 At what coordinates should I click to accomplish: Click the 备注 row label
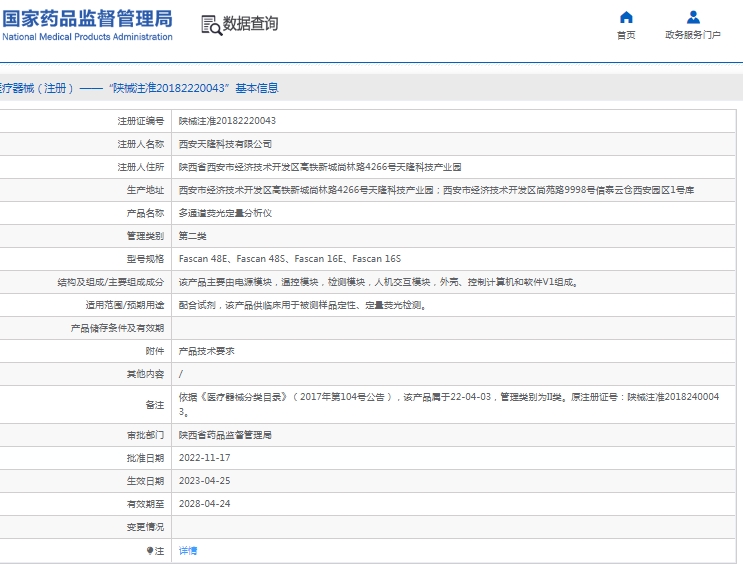point(154,405)
